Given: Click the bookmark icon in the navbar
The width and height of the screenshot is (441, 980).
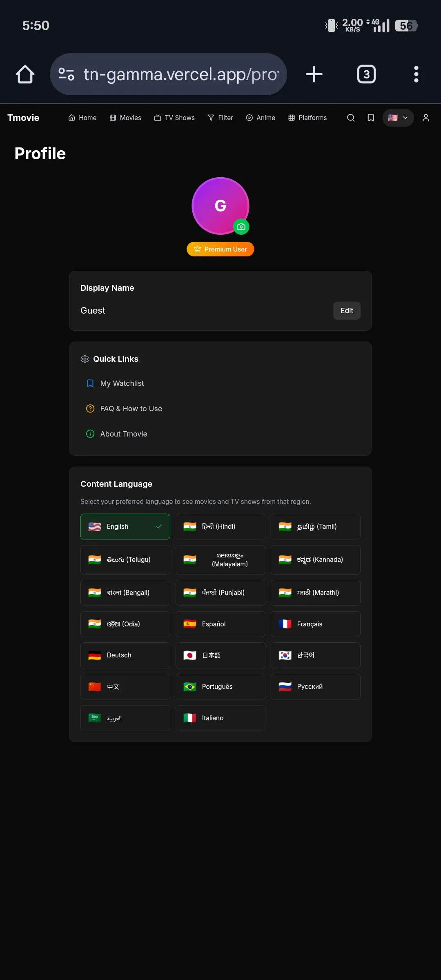Looking at the screenshot, I should click(370, 118).
